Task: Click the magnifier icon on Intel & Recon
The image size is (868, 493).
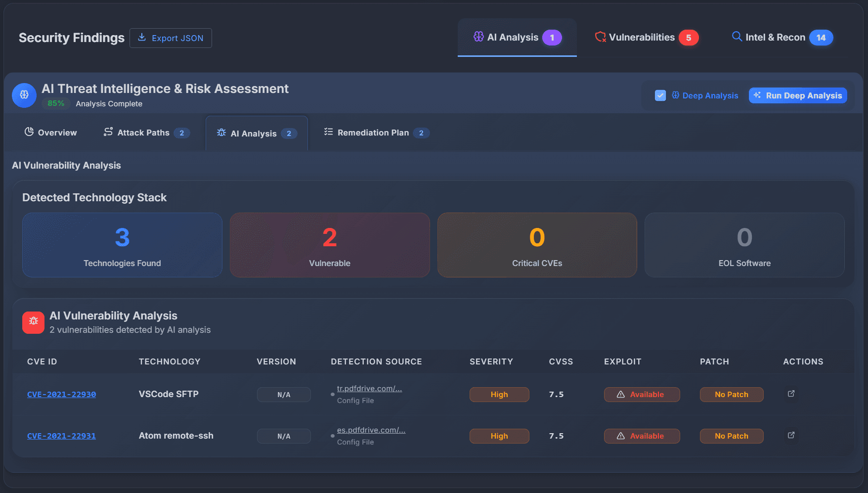Action: [737, 37]
